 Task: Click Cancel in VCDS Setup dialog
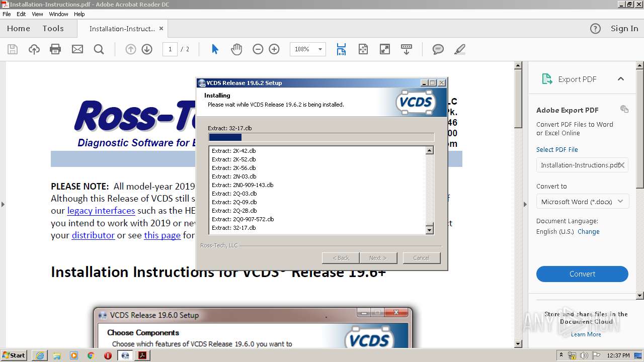[x=421, y=258]
